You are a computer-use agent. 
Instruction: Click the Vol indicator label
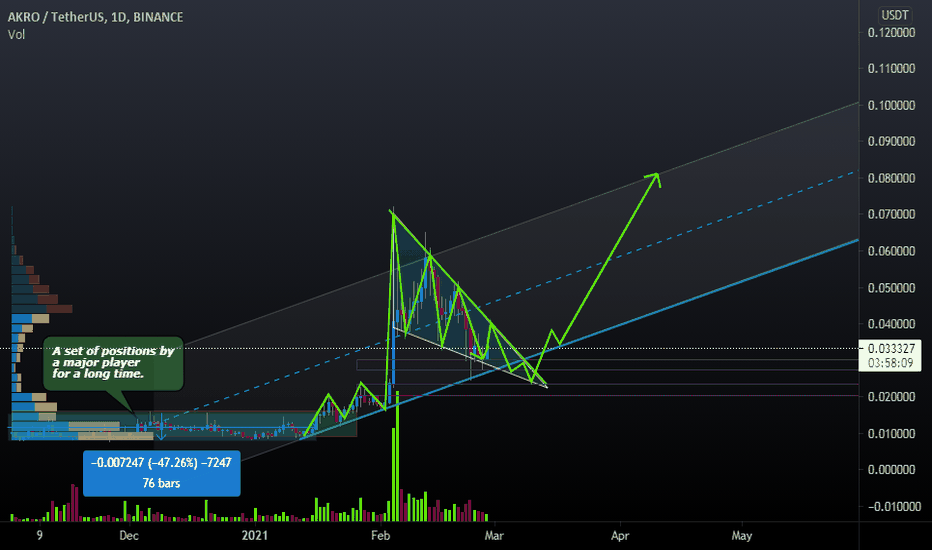point(16,34)
